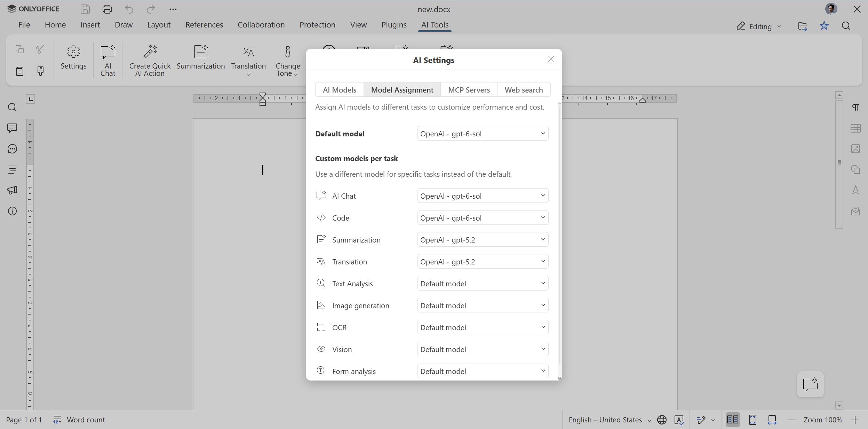Screen dimensions: 868x429
Task: Toggle the two-page view icon
Action: click(733, 420)
